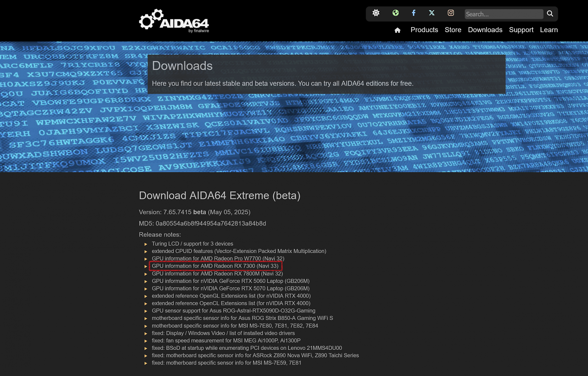Click the 'Release notes:' label
This screenshot has width=588, height=376.
(x=160, y=235)
